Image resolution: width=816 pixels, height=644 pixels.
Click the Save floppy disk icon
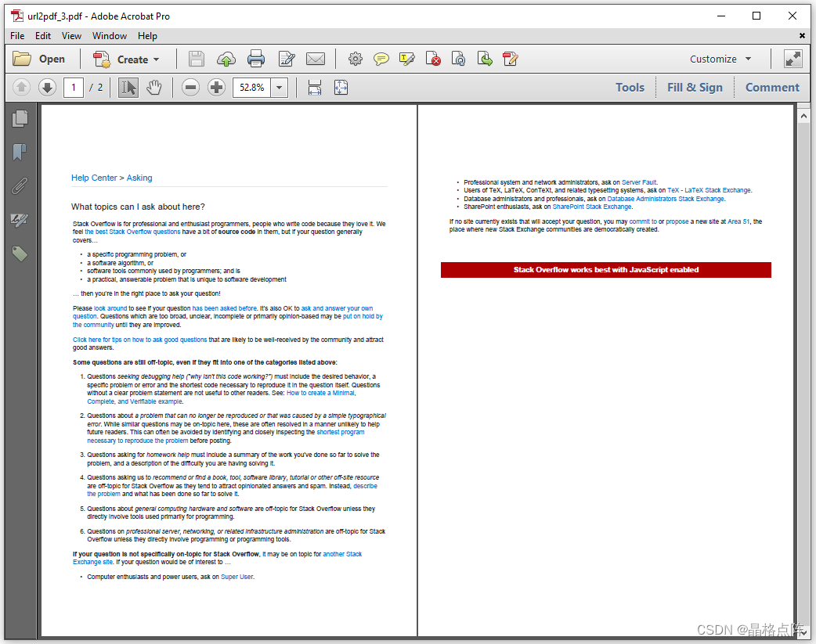pyautogui.click(x=197, y=59)
